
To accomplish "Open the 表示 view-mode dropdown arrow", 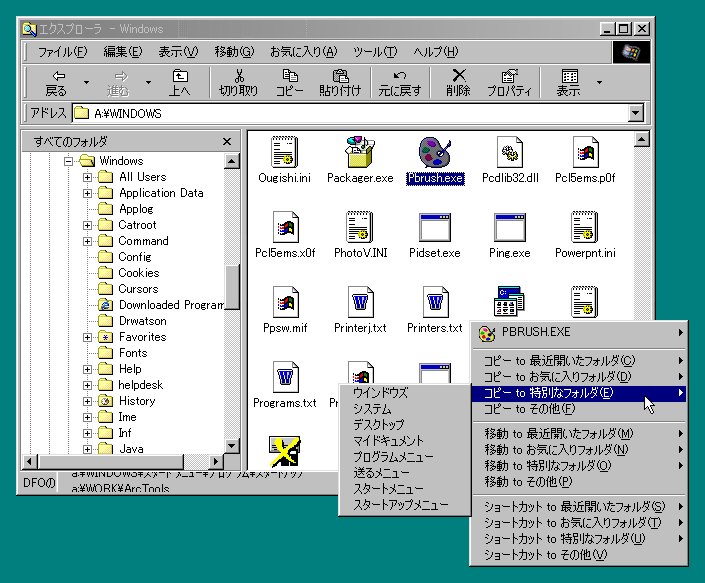I will [x=599, y=83].
